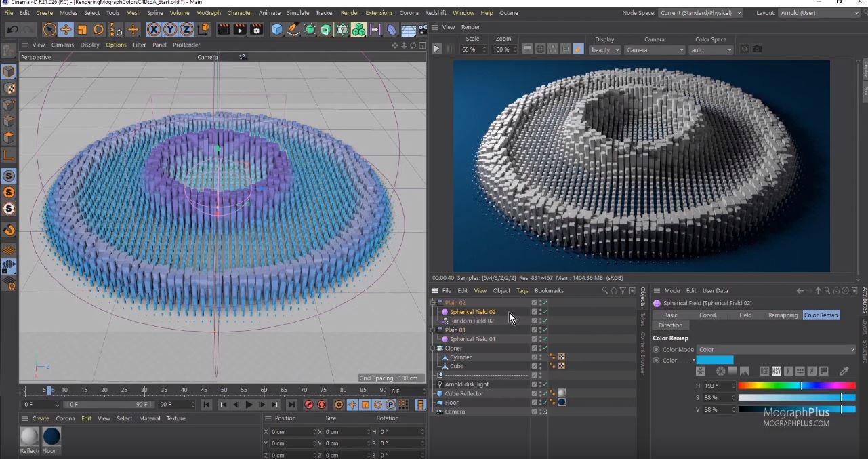
Task: Play the animation forwards
Action: tap(249, 405)
